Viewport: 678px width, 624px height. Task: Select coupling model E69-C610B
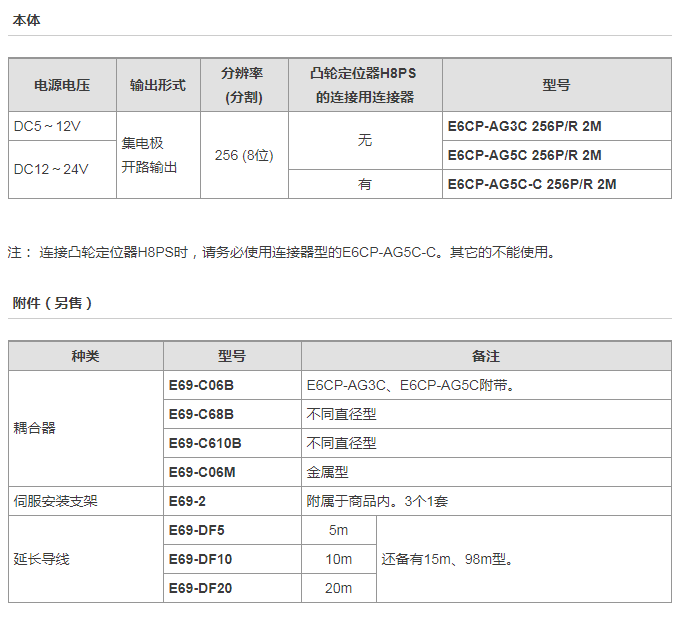coord(205,443)
